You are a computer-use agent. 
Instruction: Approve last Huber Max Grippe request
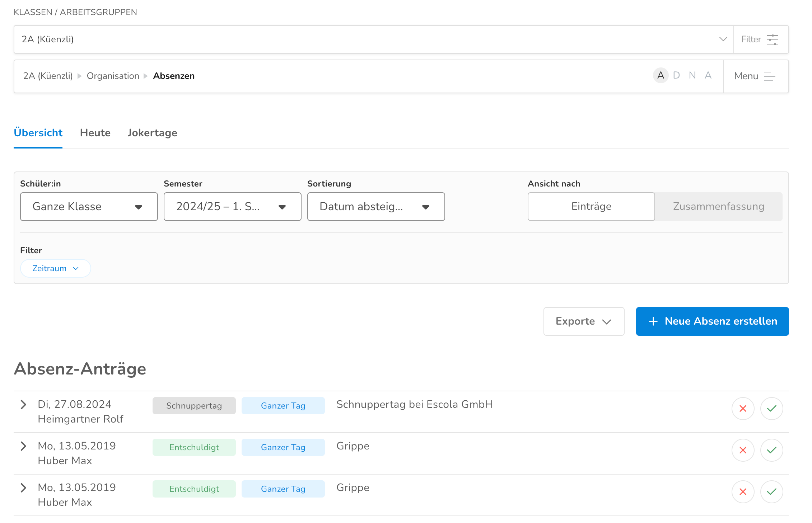coord(771,491)
